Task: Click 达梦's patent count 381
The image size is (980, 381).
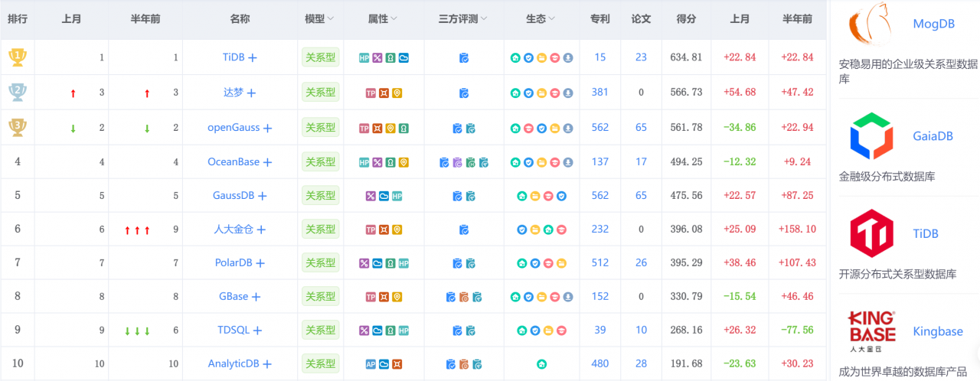Action: click(x=600, y=93)
